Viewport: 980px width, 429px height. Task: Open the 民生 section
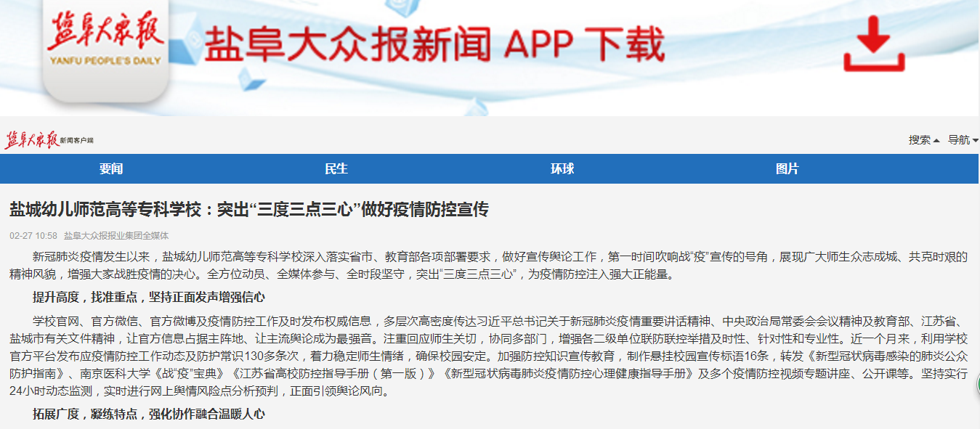click(336, 169)
